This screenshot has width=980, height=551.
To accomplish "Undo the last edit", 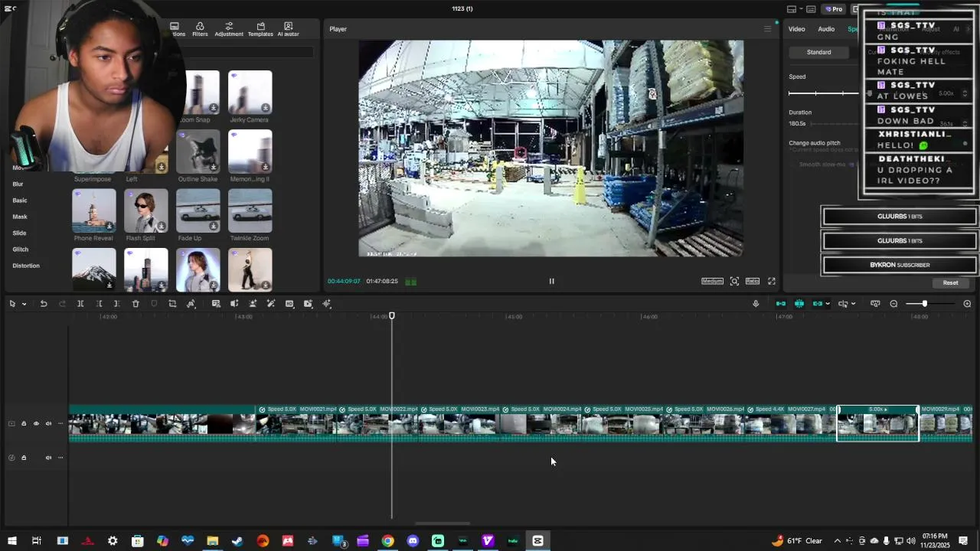I will 44,304.
